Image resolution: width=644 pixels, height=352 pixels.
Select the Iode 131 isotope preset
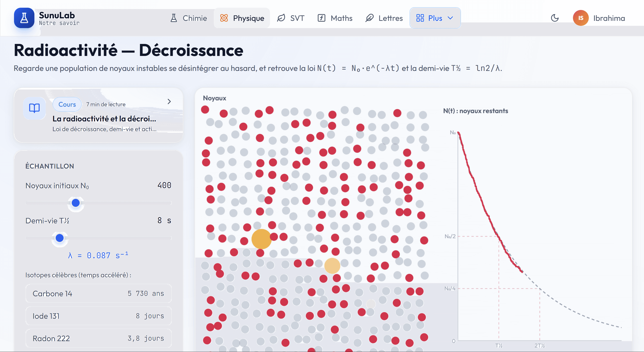point(98,316)
